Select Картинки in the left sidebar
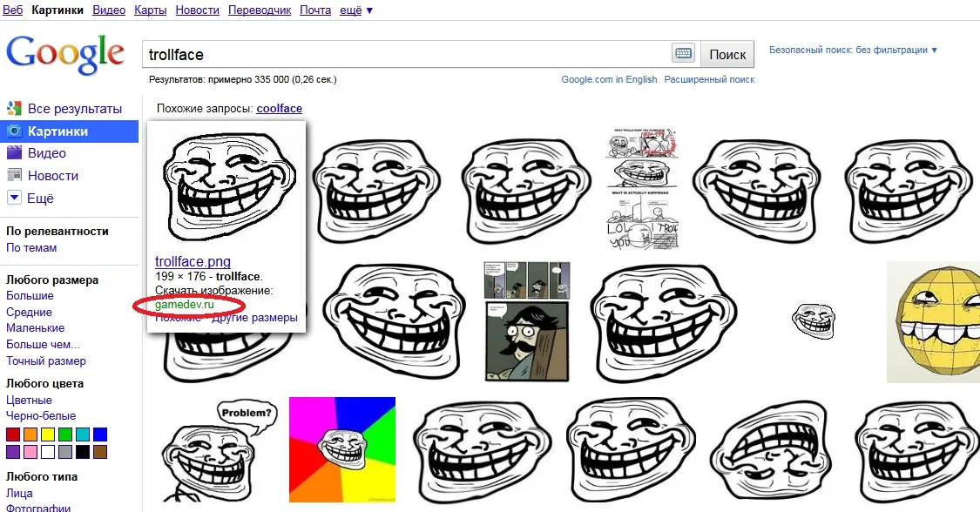This screenshot has width=980, height=512. (57, 131)
